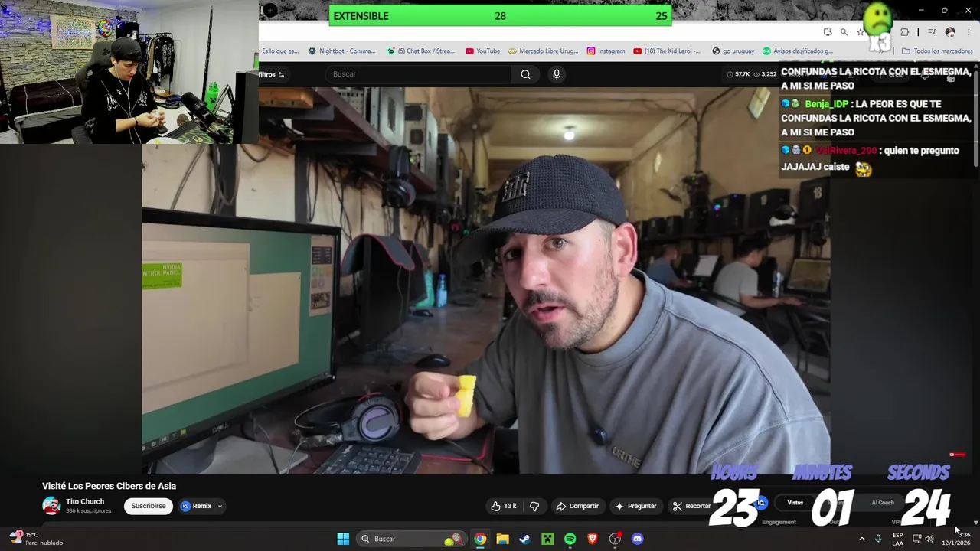Click the 57.7K views statistic
This screenshot has width=980, height=551.
click(738, 74)
